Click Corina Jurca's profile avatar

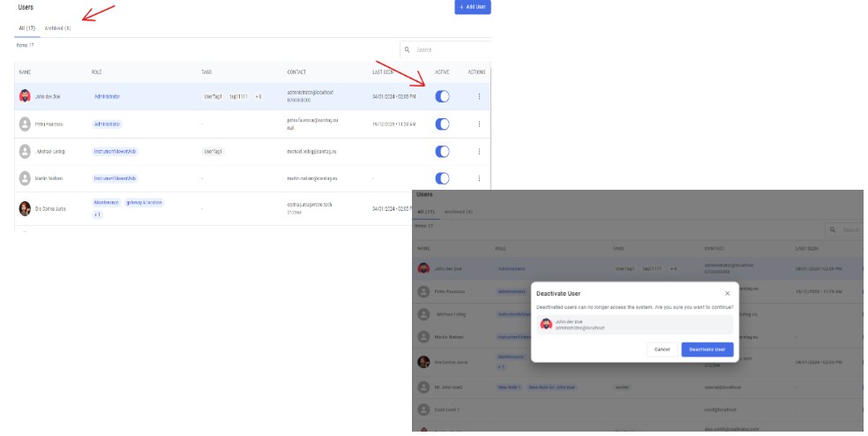pos(25,209)
